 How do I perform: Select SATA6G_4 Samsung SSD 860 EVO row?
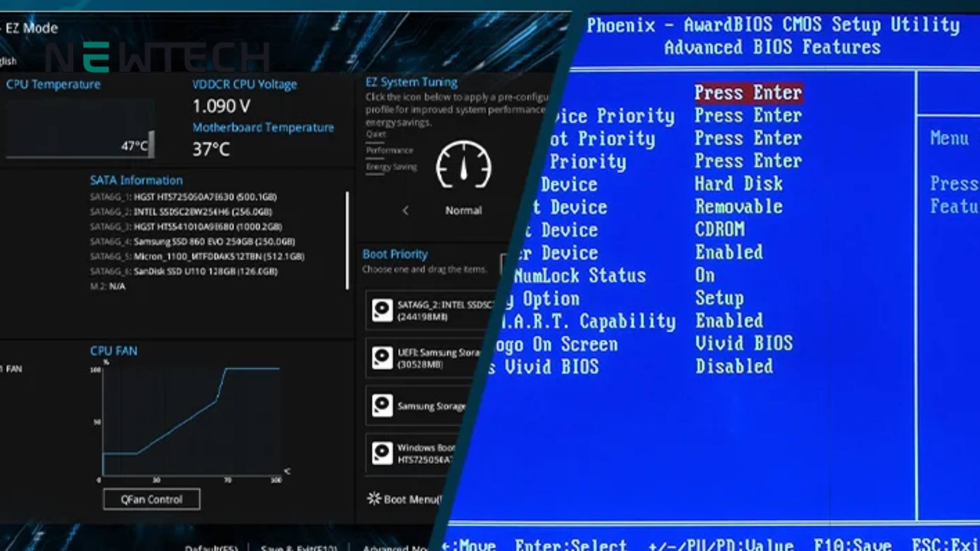(x=192, y=241)
